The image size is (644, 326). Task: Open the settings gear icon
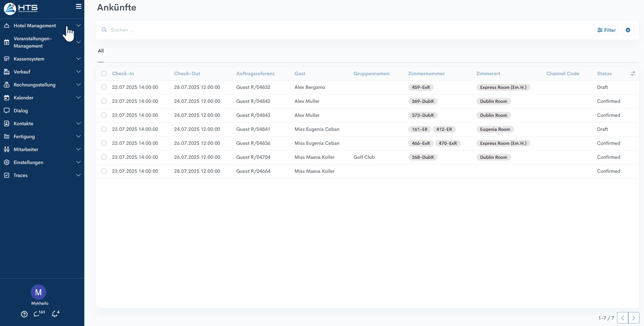628,30
